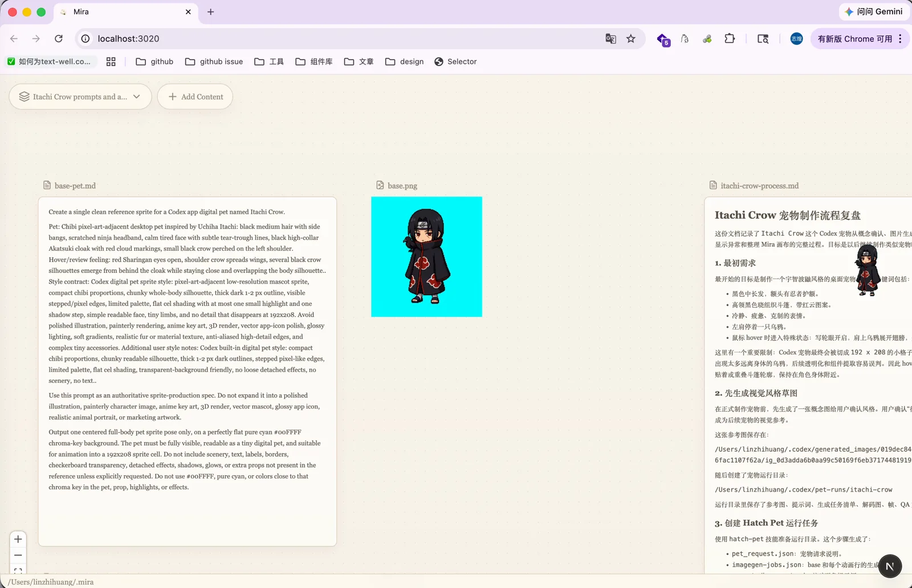This screenshot has height=588, width=912.
Task: Click the Add Content button
Action: [x=195, y=97]
